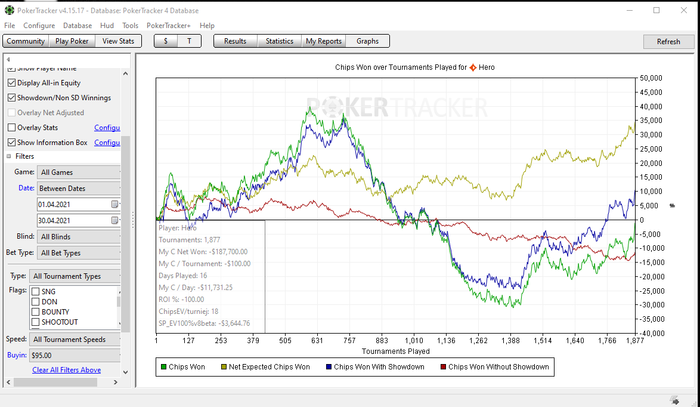
Task: Open the Type dropdown All Tournament Types
Action: [x=75, y=276]
